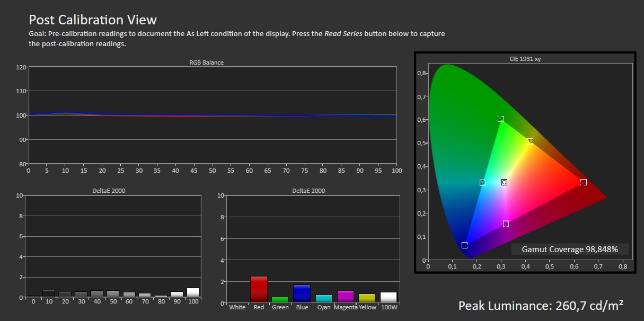
Task: Select the 20% bar in grayscale DeltaE chart
Action: pyautogui.click(x=65, y=295)
